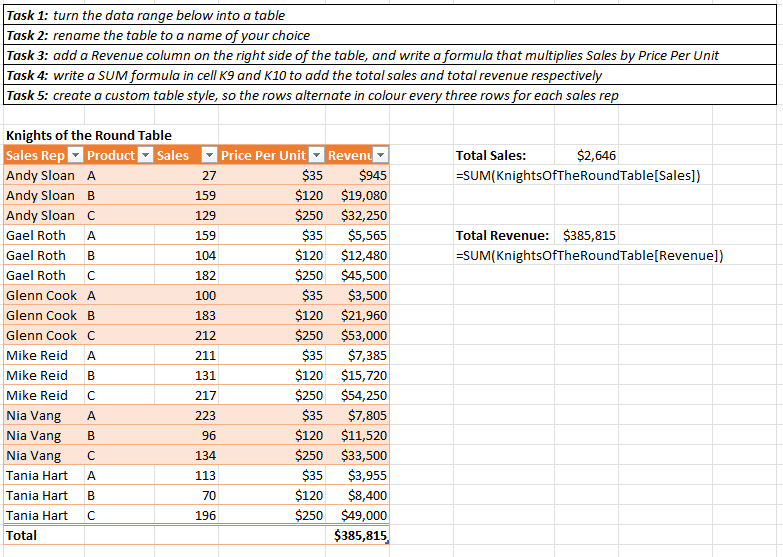Select the sales value 183
The height and width of the screenshot is (557, 783).
click(x=186, y=315)
